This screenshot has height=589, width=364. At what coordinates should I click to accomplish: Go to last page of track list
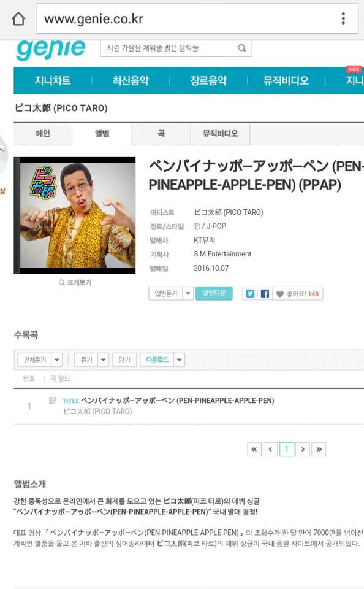319,449
